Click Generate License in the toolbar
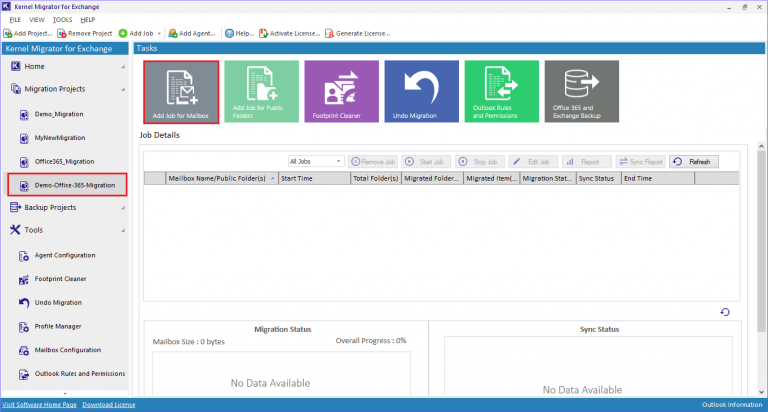This screenshot has height=412, width=768. [x=358, y=33]
